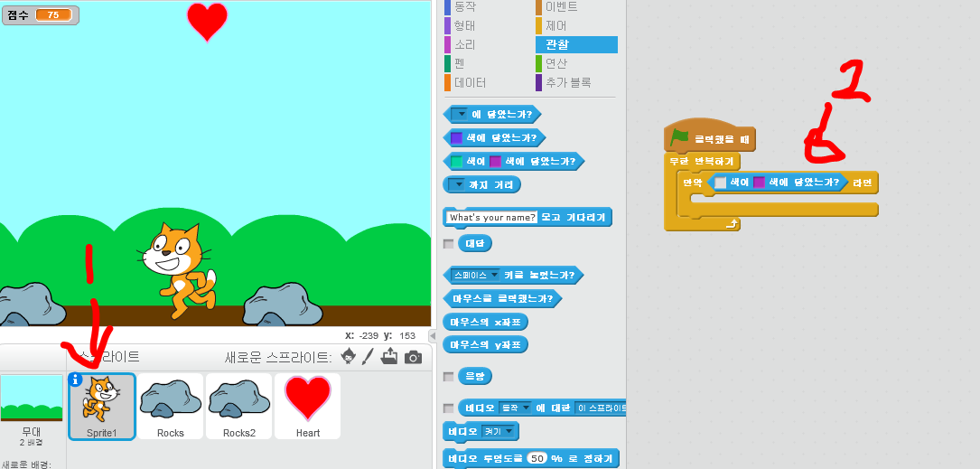The height and width of the screenshot is (469, 980).
Task: Paint a new sprite with the brush icon
Action: (x=369, y=356)
